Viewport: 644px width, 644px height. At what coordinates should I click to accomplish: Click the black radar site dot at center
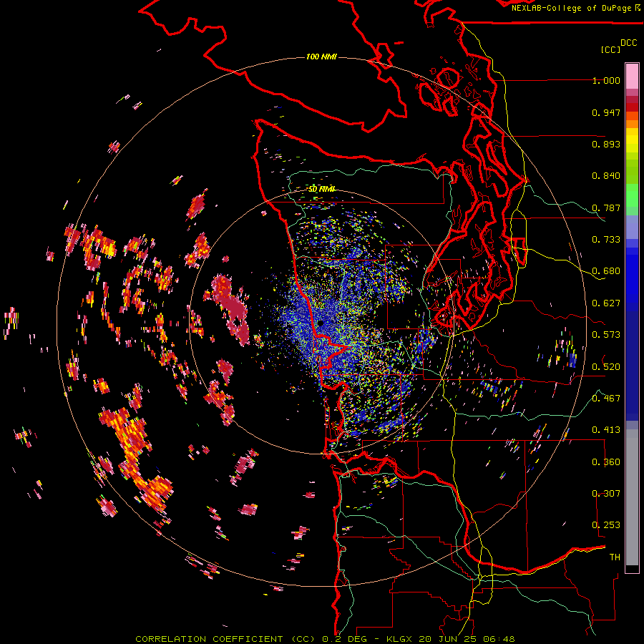click(321, 323)
